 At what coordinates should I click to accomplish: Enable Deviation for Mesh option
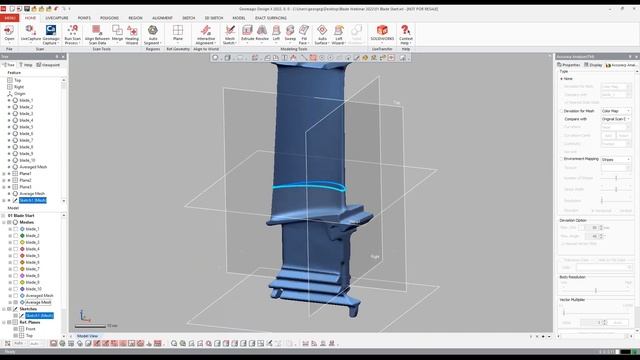[562, 111]
